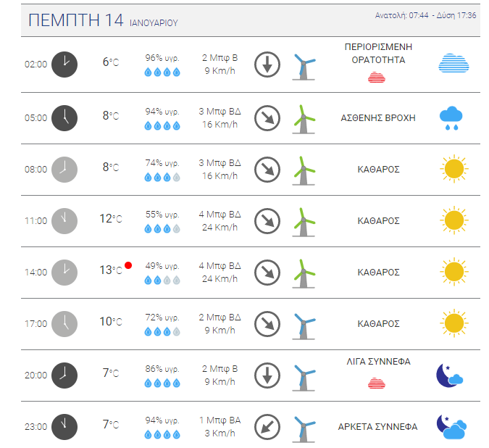Click the dark clock icon for 05:00
Viewport: 489px width, 448px height.
pyautogui.click(x=64, y=118)
